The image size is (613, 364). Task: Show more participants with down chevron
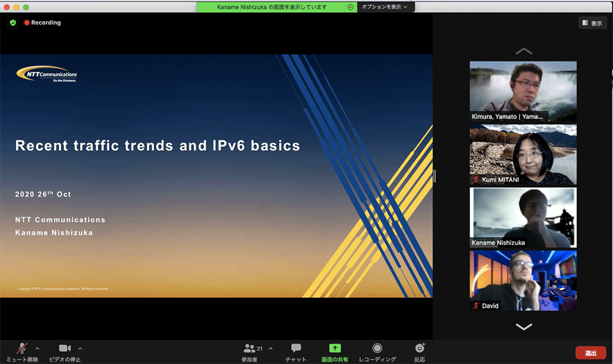524,327
